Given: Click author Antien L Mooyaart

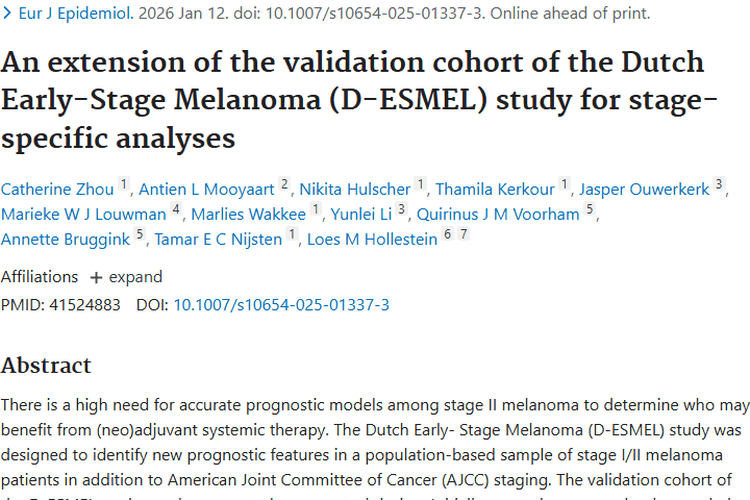Looking at the screenshot, I should 206,188.
